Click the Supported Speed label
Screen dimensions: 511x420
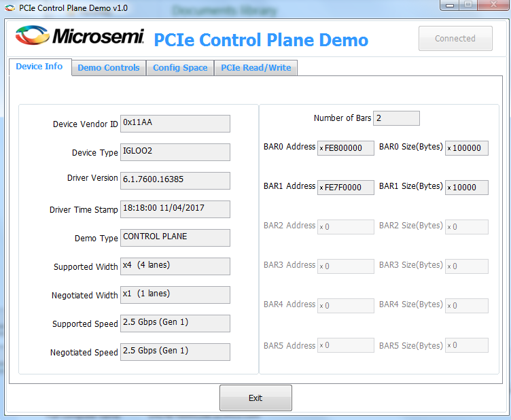tap(85, 324)
